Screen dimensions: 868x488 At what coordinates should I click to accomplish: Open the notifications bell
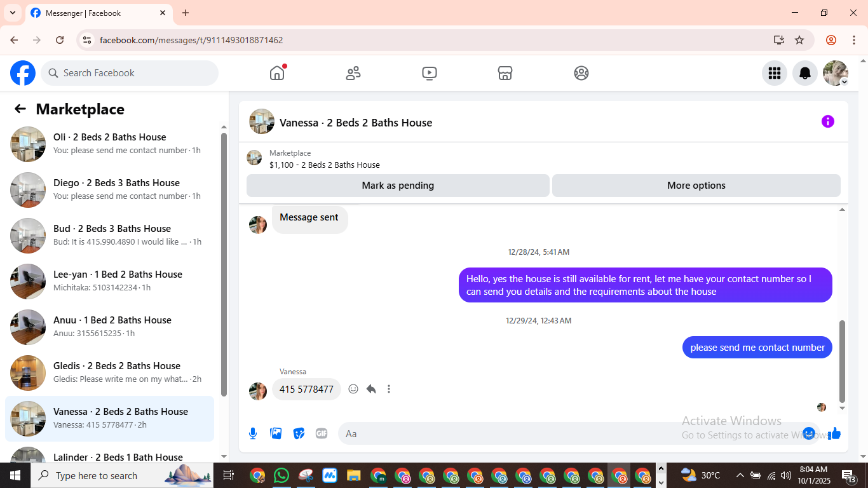click(805, 73)
